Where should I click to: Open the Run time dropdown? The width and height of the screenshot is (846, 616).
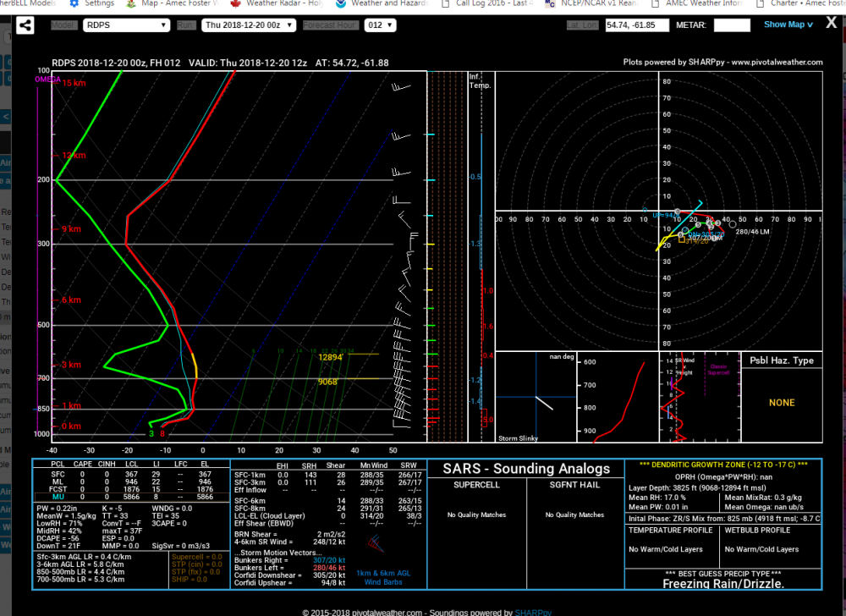tap(249, 25)
